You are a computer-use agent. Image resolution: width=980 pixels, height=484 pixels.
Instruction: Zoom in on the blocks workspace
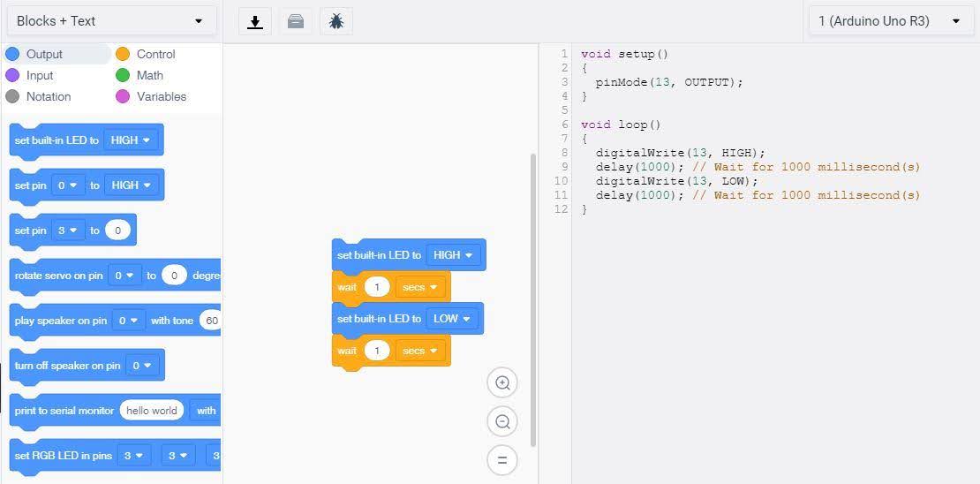[x=502, y=383]
